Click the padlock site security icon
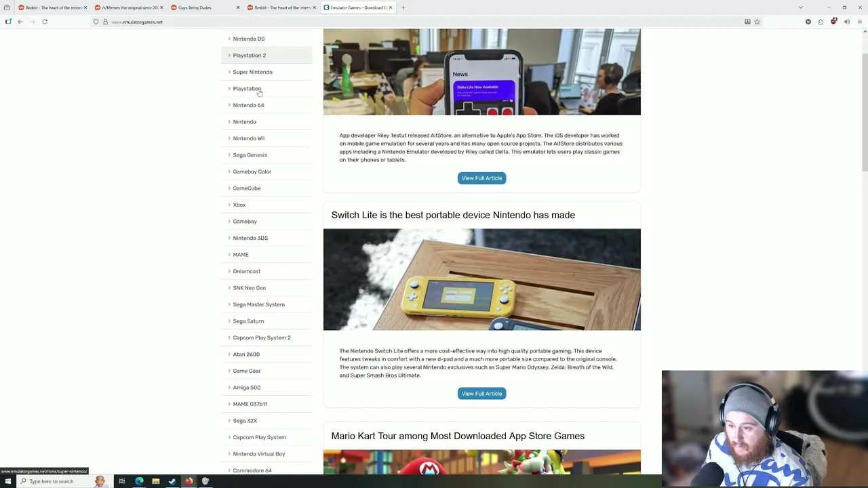Viewport: 868px width, 488px height. (x=105, y=22)
